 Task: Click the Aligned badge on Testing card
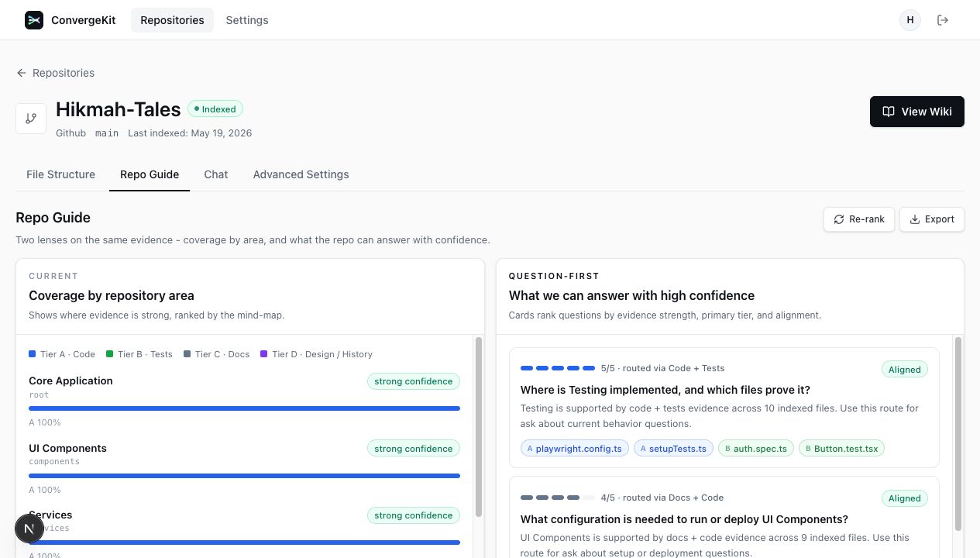coord(905,370)
